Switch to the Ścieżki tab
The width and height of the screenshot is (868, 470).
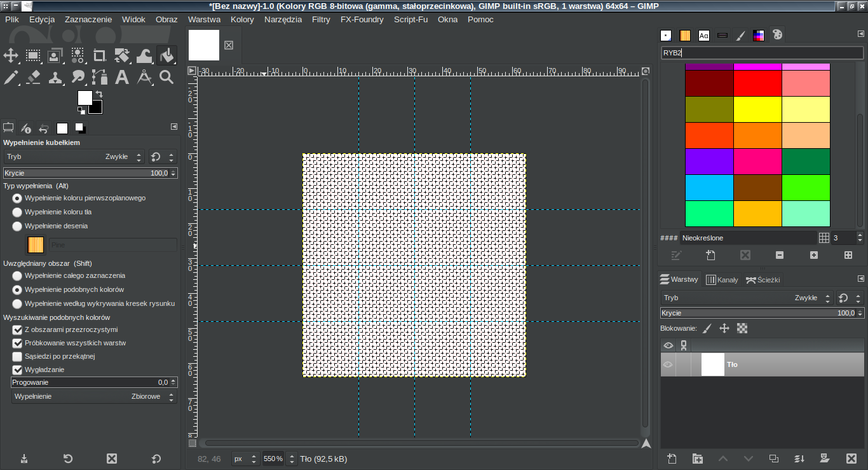763,280
